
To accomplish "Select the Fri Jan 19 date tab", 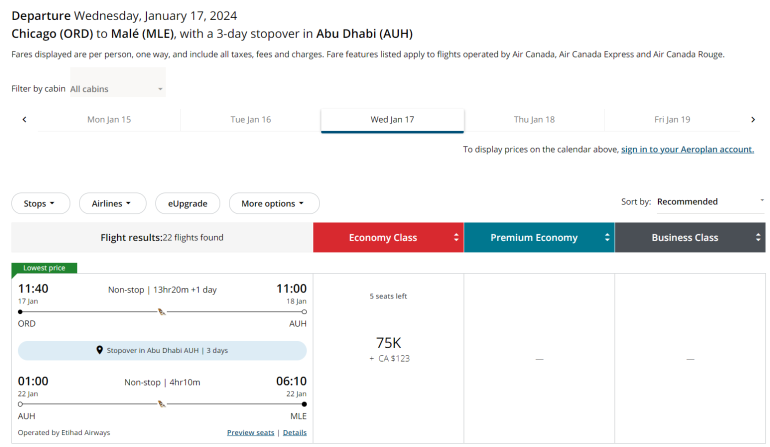I will 672,119.
